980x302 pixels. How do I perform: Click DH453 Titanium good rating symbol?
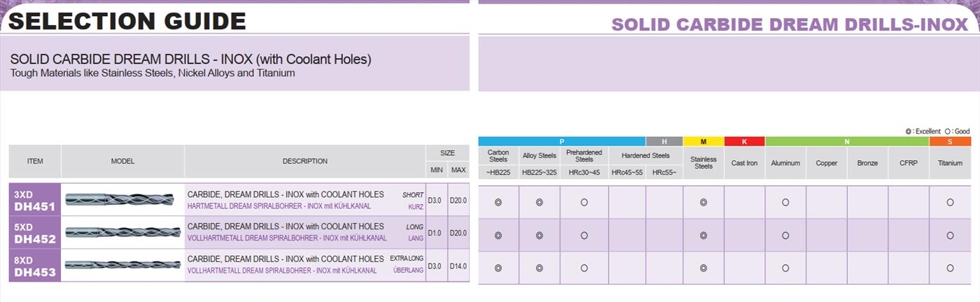pos(950,268)
